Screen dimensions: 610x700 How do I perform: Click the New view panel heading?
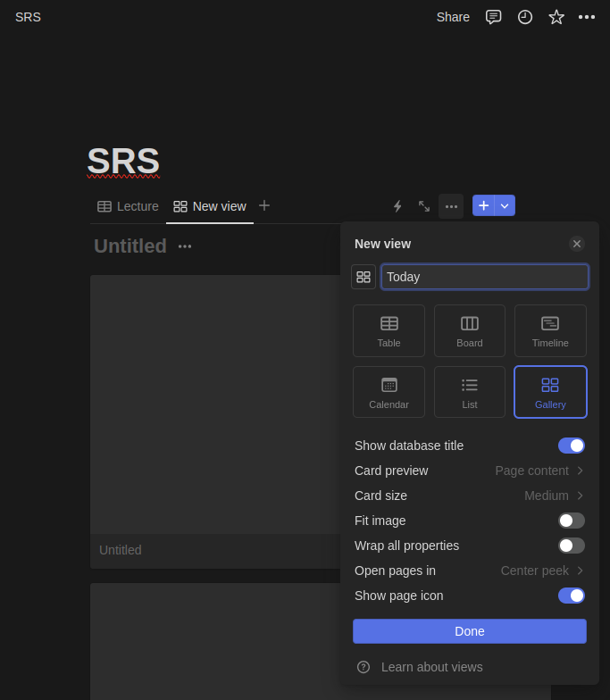coord(382,244)
